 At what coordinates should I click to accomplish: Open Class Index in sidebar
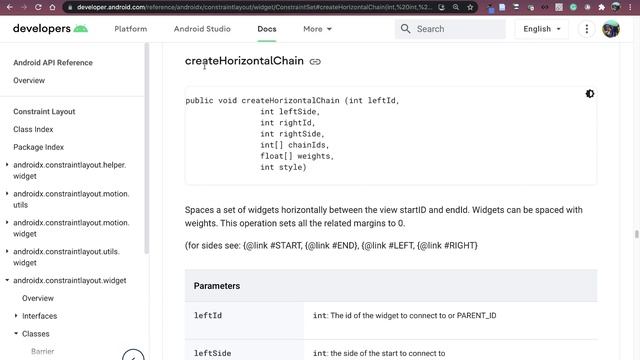[33, 129]
